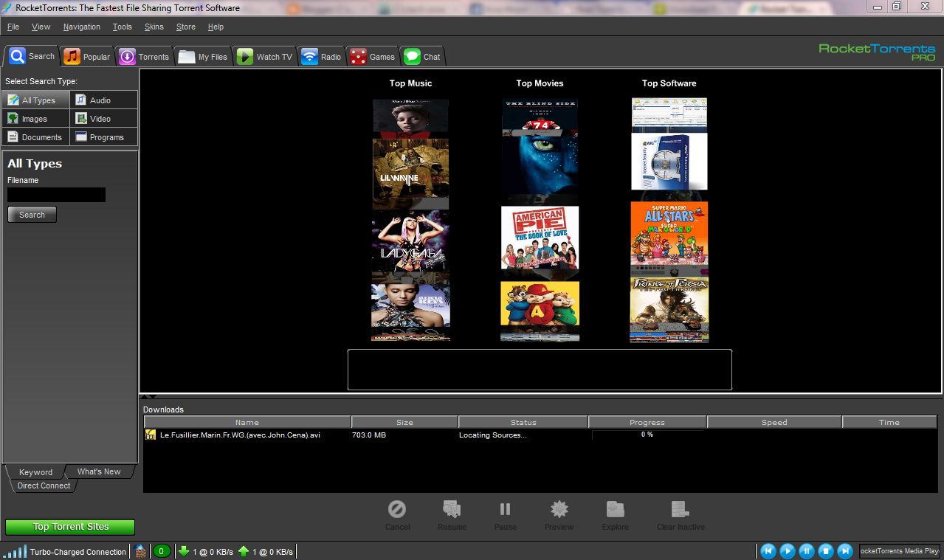Click the Lady Gaga album thumbnail
Viewport: 944px width, 560px height.
coord(410,240)
